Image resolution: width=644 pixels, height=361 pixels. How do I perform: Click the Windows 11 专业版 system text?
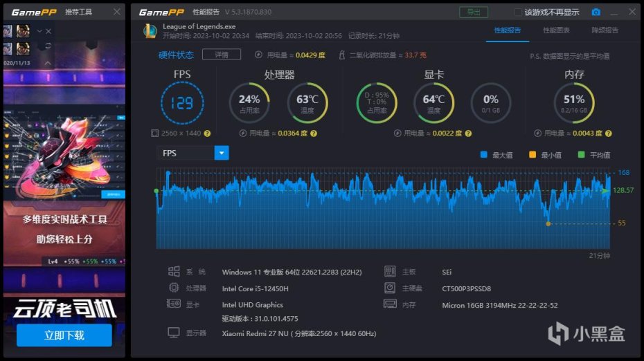tap(292, 272)
